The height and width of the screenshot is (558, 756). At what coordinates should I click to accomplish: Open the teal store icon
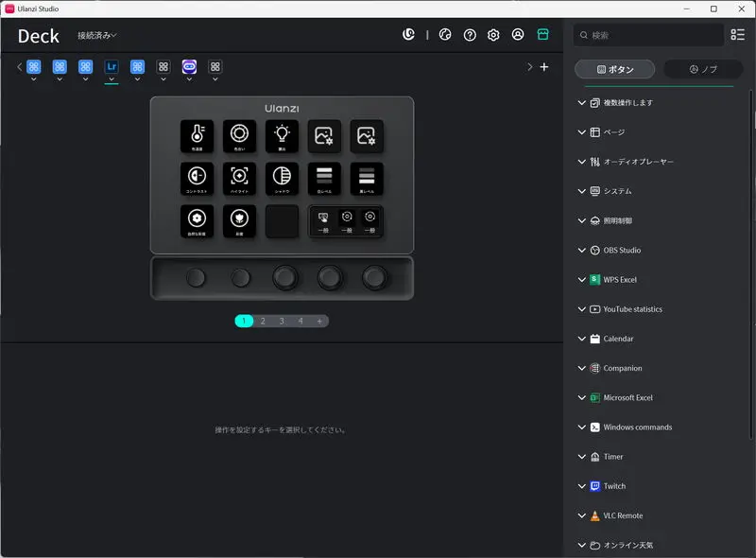click(x=542, y=35)
